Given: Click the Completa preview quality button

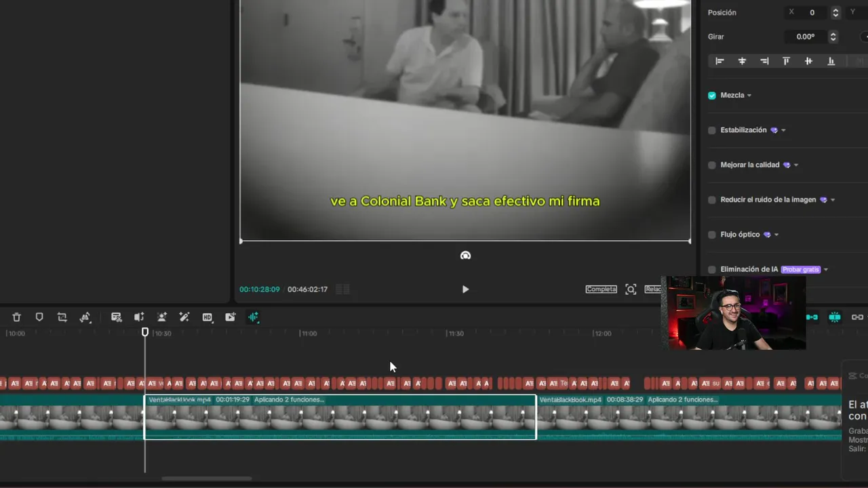Looking at the screenshot, I should tap(601, 289).
